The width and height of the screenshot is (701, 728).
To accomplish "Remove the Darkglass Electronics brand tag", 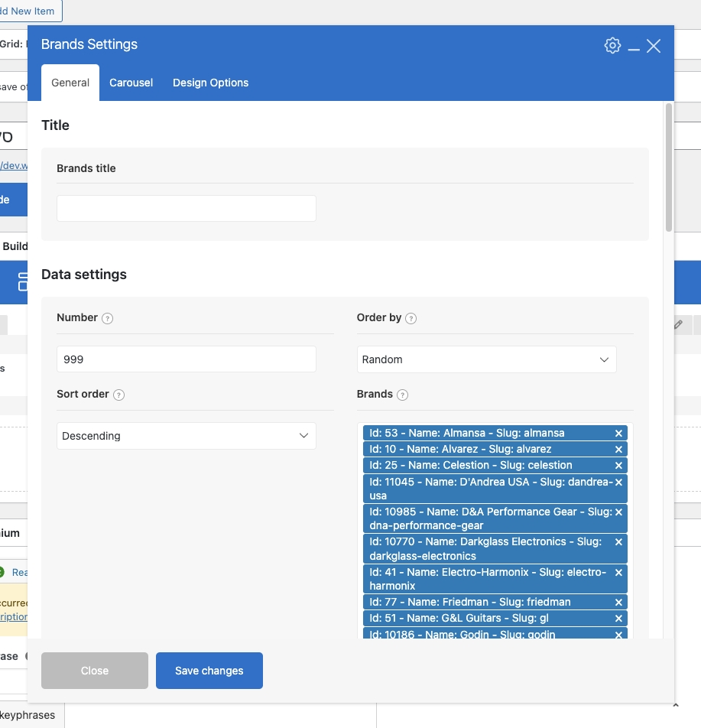I will point(618,542).
